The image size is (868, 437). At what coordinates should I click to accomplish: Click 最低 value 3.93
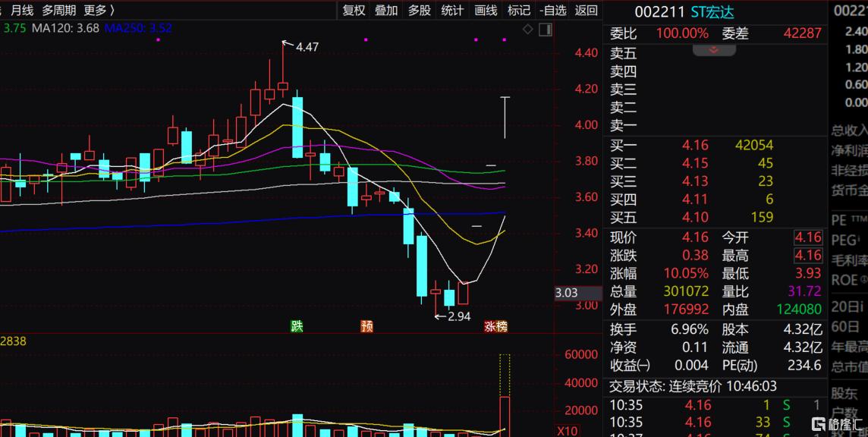coord(808,274)
